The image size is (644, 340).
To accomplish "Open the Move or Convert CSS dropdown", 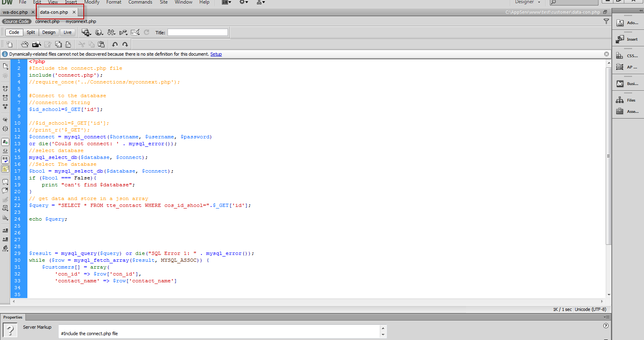I will pos(5,217).
